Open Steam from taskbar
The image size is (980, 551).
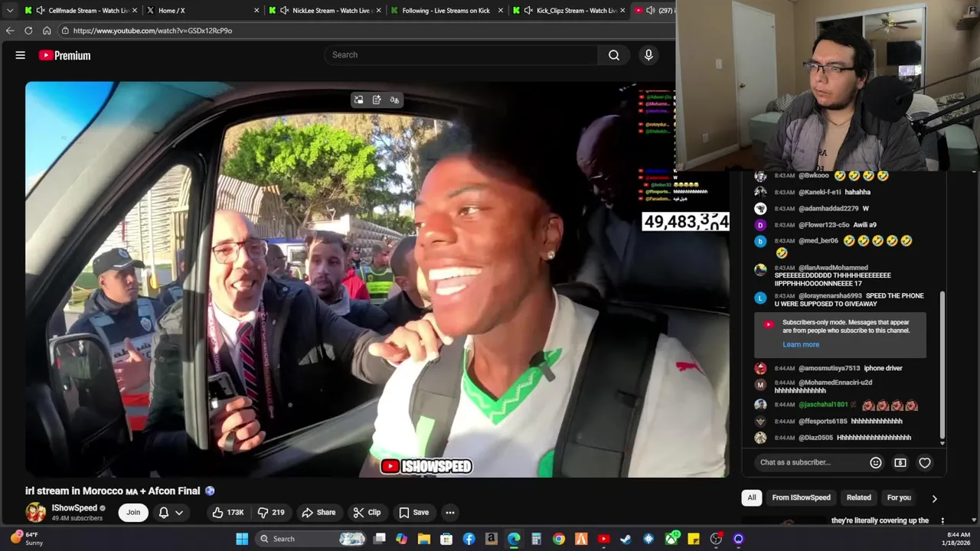click(626, 539)
